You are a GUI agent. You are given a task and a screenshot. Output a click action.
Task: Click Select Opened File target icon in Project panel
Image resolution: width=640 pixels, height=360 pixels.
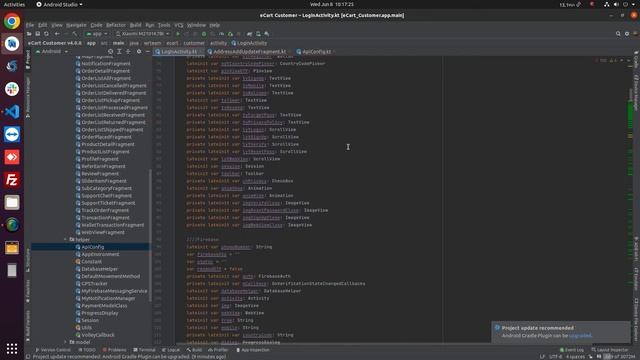coord(110,51)
